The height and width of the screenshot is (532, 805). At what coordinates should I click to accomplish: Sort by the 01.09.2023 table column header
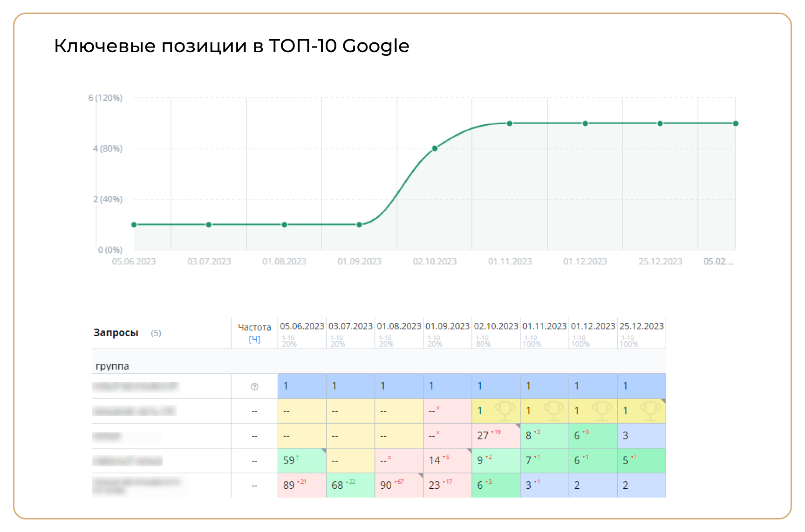447,326
